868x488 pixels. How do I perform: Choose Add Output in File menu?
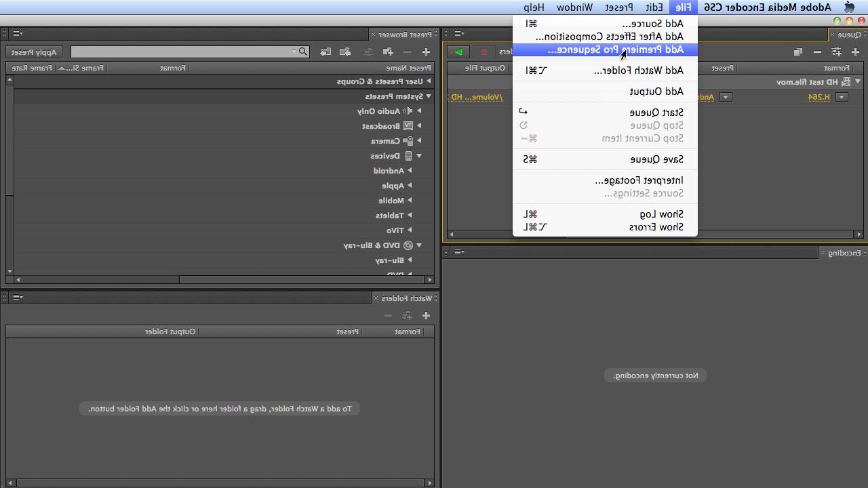coord(605,91)
